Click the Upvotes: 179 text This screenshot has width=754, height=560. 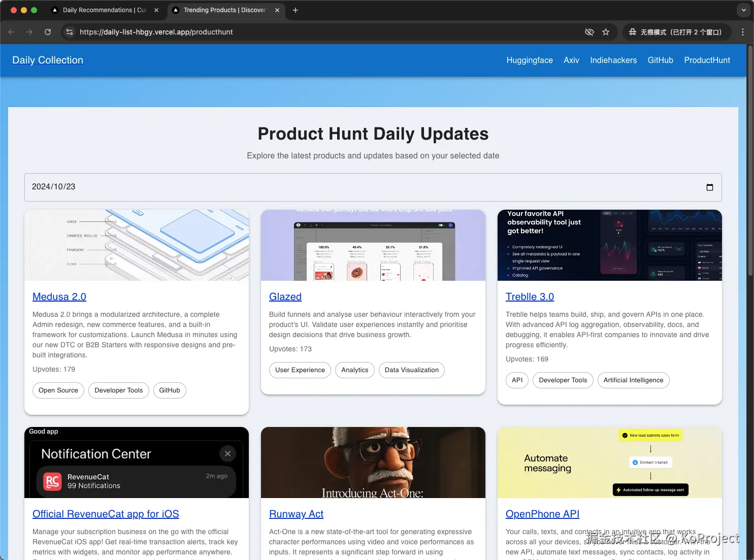click(54, 369)
